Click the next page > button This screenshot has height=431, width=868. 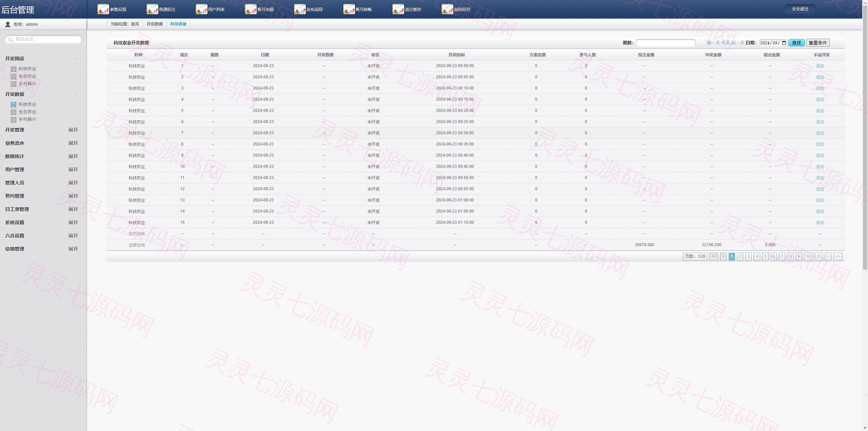coord(828,257)
